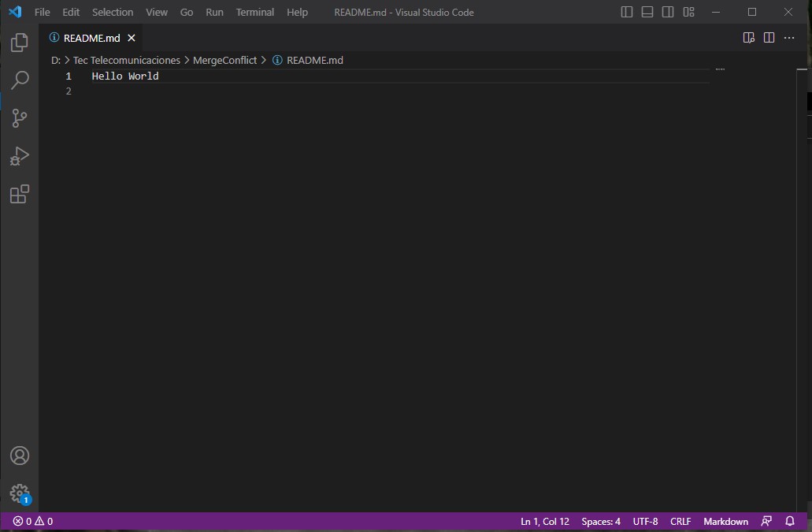
Task: Open the More Actions ellipsis menu
Action: coord(789,37)
